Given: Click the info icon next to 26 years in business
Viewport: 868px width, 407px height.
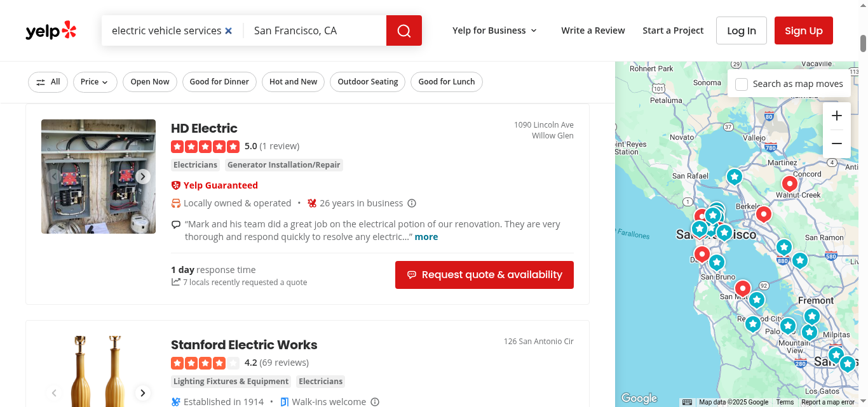Looking at the screenshot, I should [412, 203].
